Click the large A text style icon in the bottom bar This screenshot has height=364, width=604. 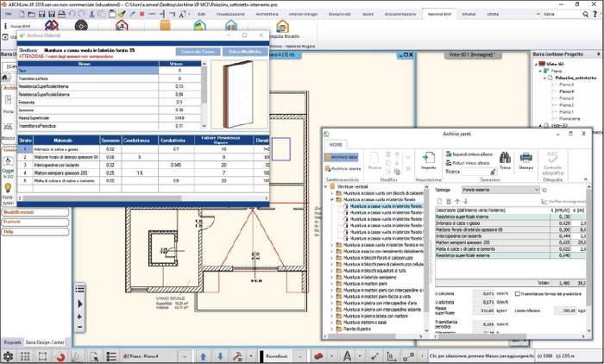tap(347, 356)
